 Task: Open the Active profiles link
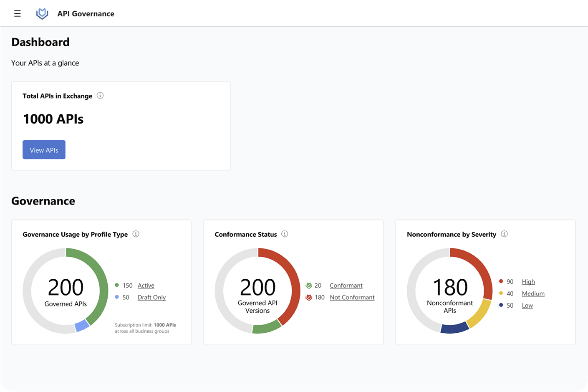tap(146, 286)
